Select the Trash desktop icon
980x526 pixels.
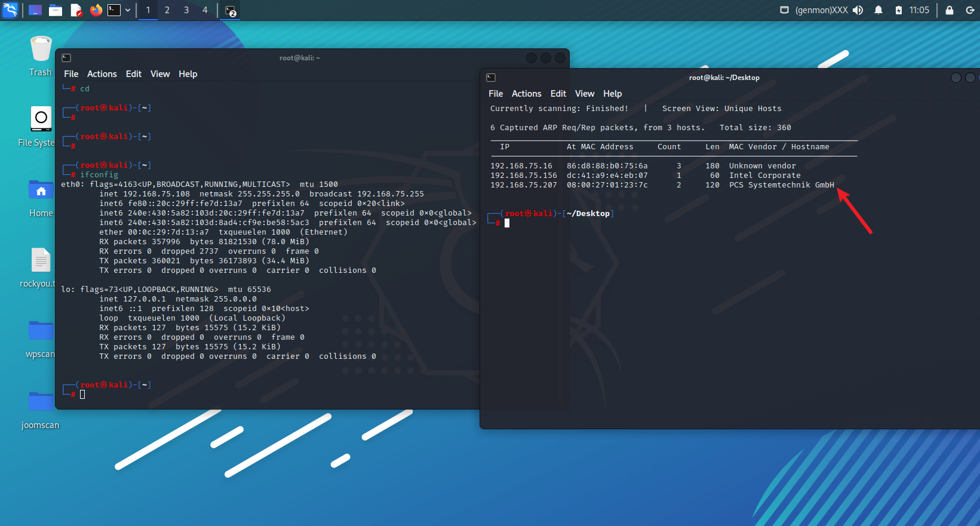41,56
